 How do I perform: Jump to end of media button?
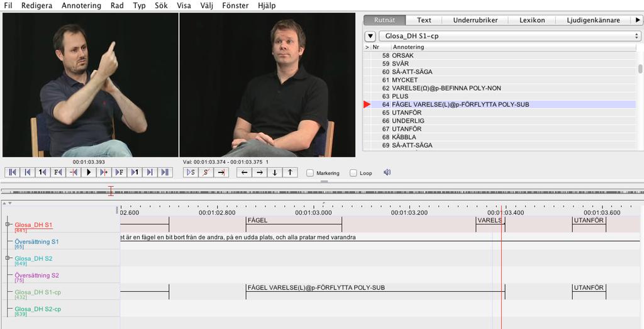click(x=165, y=172)
